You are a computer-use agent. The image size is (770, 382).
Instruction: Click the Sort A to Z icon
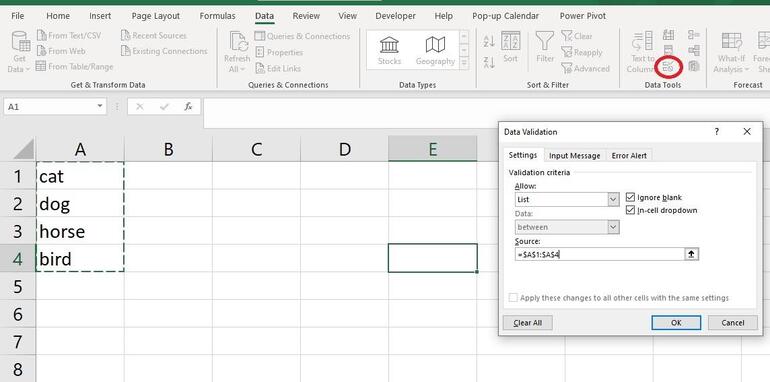(x=489, y=41)
